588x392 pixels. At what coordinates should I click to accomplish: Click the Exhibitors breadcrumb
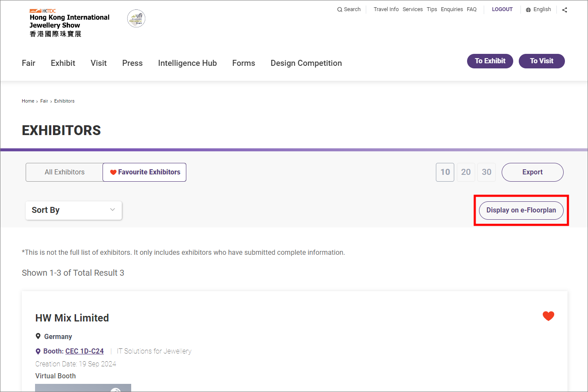[x=64, y=101]
